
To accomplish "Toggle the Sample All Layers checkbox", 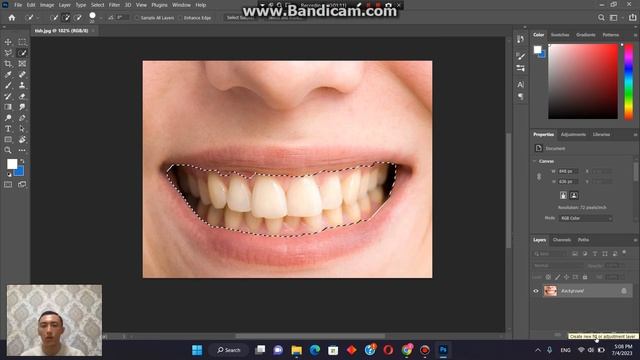I will tap(137, 18).
